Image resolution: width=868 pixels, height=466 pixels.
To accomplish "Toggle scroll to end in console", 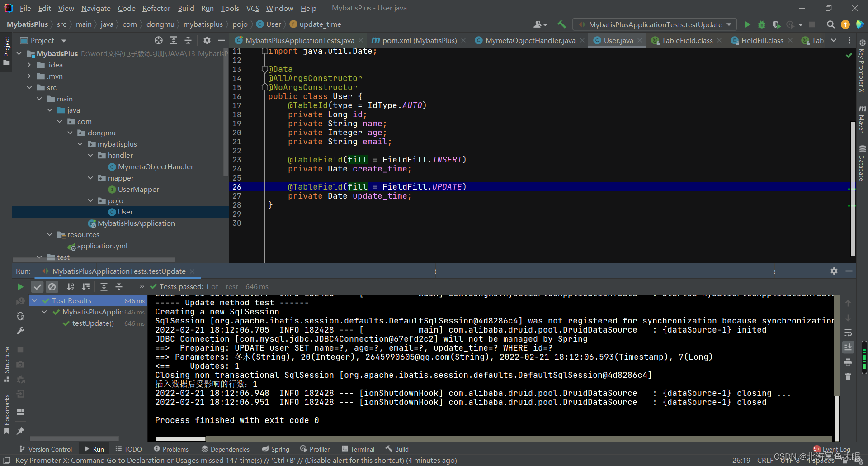I will pyautogui.click(x=848, y=347).
